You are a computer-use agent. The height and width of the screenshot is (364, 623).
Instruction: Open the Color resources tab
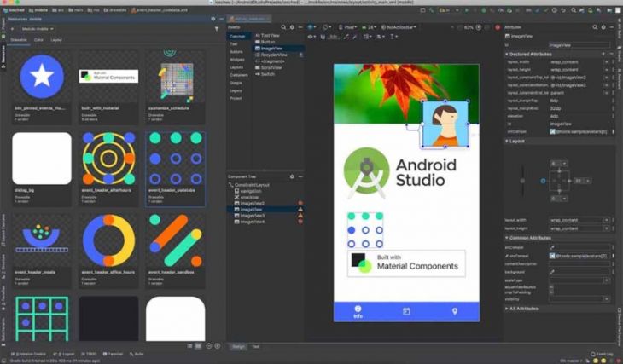pyautogui.click(x=38, y=40)
